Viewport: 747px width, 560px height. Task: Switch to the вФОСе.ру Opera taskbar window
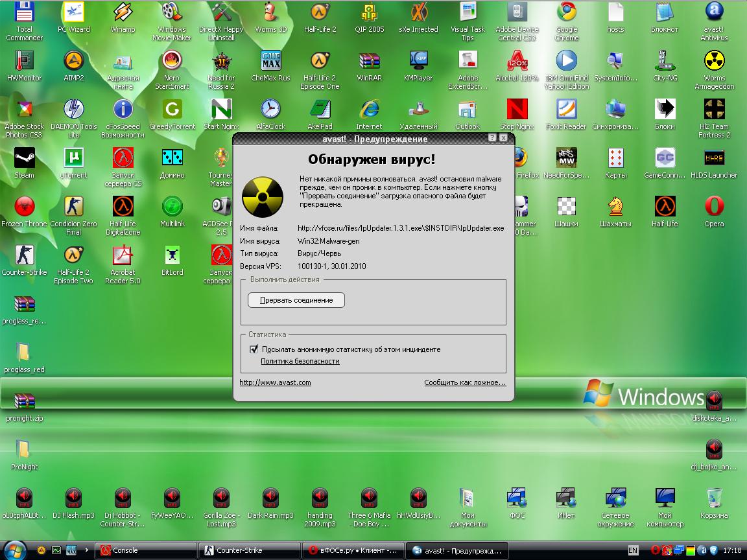(x=353, y=550)
